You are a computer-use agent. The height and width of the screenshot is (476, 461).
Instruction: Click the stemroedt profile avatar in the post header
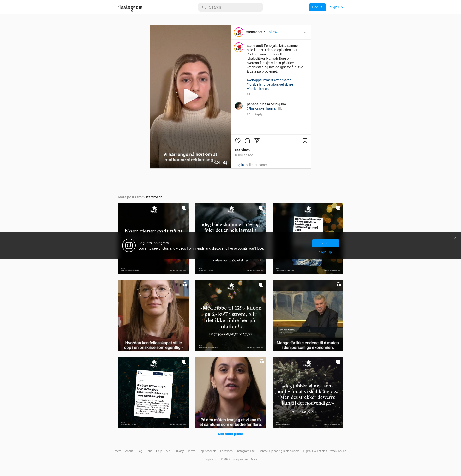tap(239, 32)
